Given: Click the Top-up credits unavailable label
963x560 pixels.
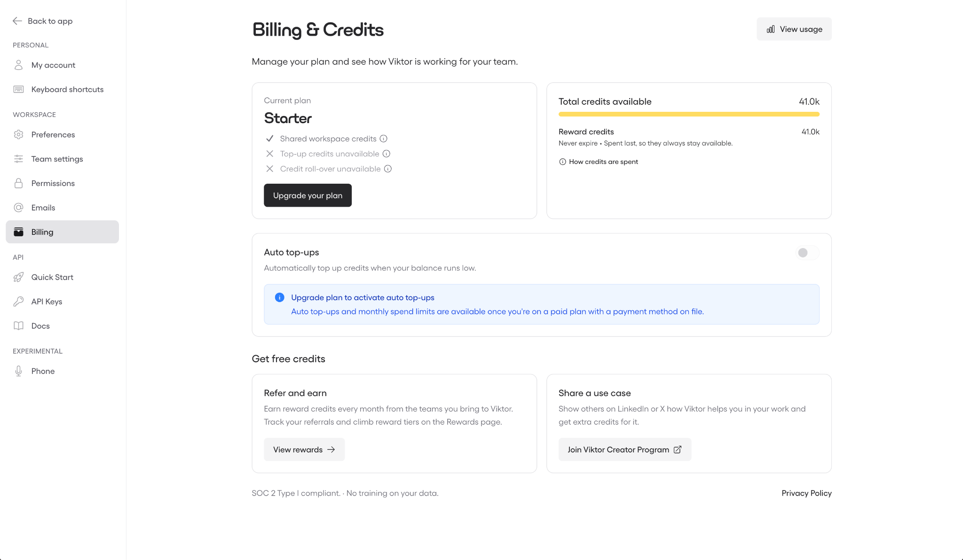Looking at the screenshot, I should (330, 154).
